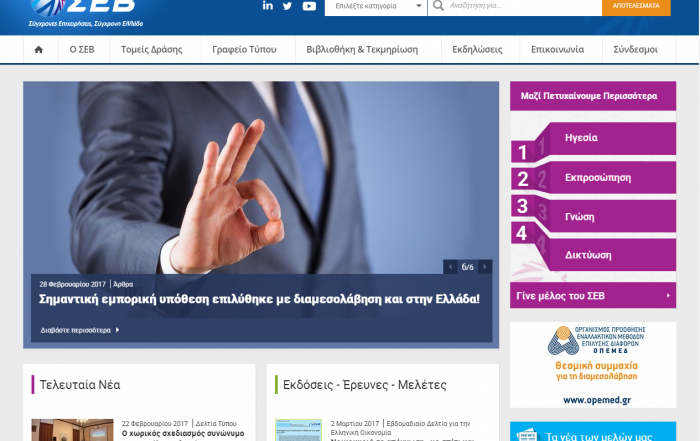Open the Twitter social icon
This screenshot has width=700, height=441.
coord(288,6)
